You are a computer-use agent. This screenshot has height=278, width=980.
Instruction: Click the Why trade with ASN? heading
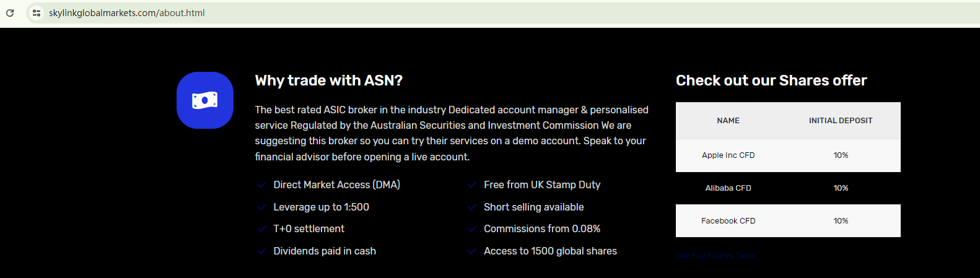coord(328,80)
